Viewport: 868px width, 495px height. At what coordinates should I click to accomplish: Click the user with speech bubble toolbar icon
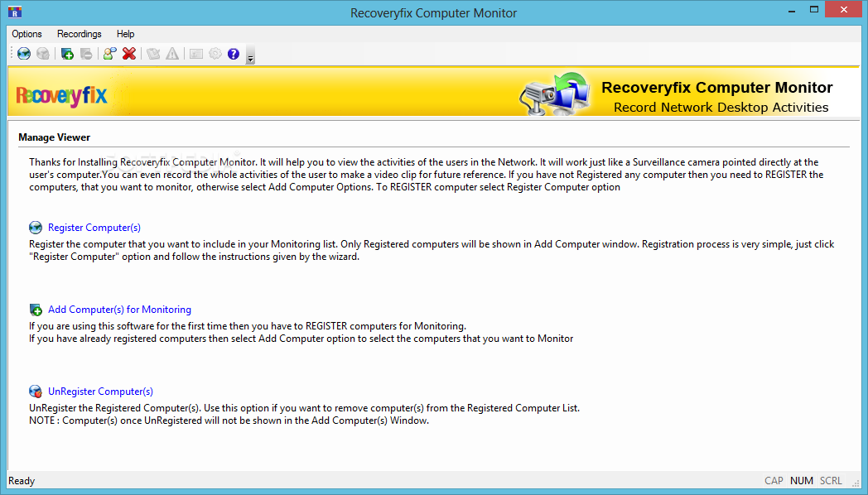point(110,54)
